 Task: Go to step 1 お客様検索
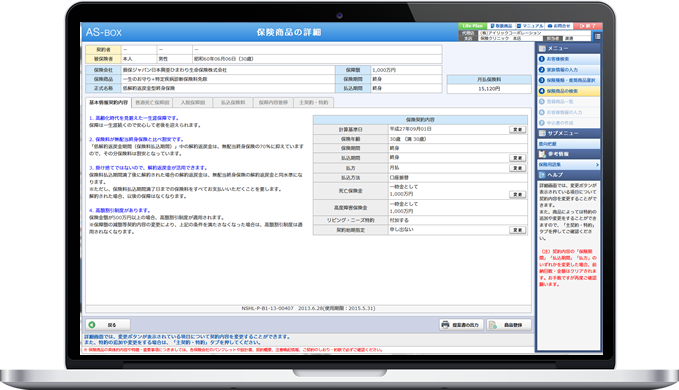click(x=569, y=59)
